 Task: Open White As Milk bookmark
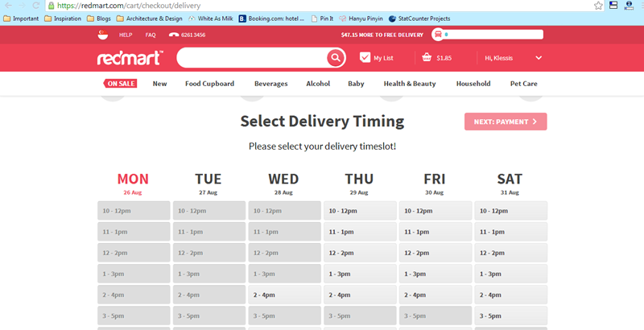click(211, 19)
